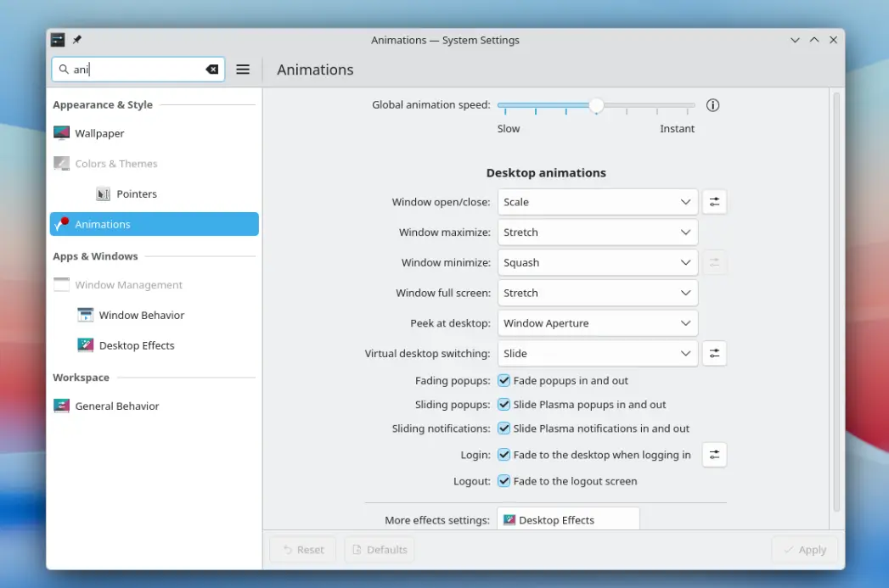Open the Window minimize Squash dropdown

(x=598, y=263)
